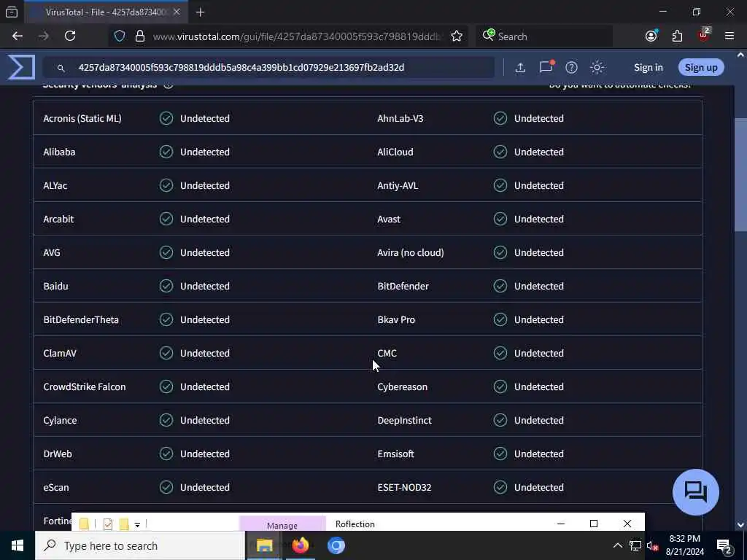Screen dimensions: 747x560
Task: Click the ALYac vendor name
Action: [55, 185]
